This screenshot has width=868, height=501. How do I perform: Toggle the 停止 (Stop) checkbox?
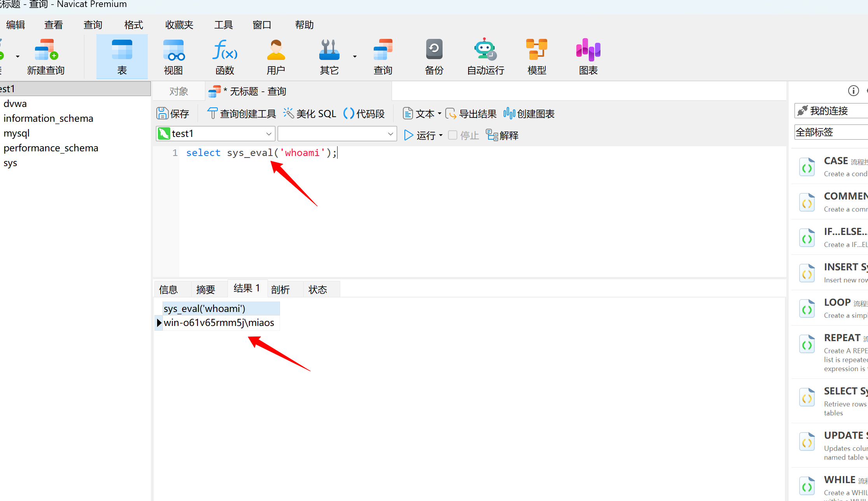pyautogui.click(x=453, y=135)
